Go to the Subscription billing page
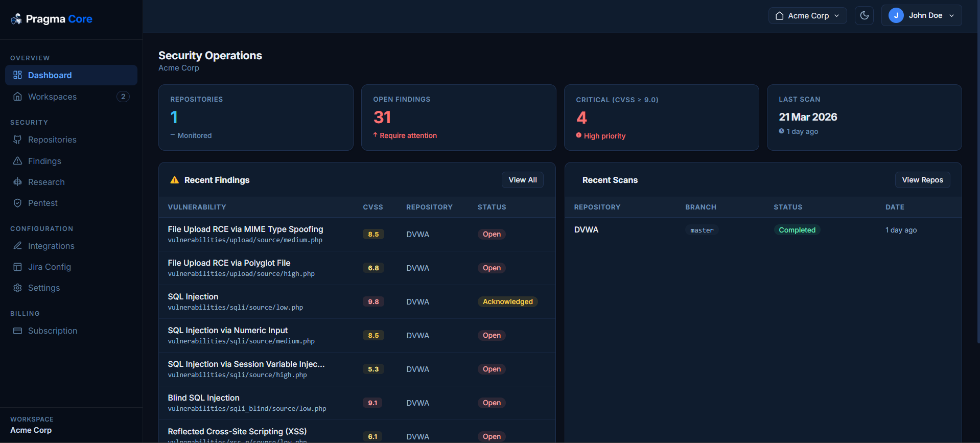The width and height of the screenshot is (980, 443). (x=52, y=331)
